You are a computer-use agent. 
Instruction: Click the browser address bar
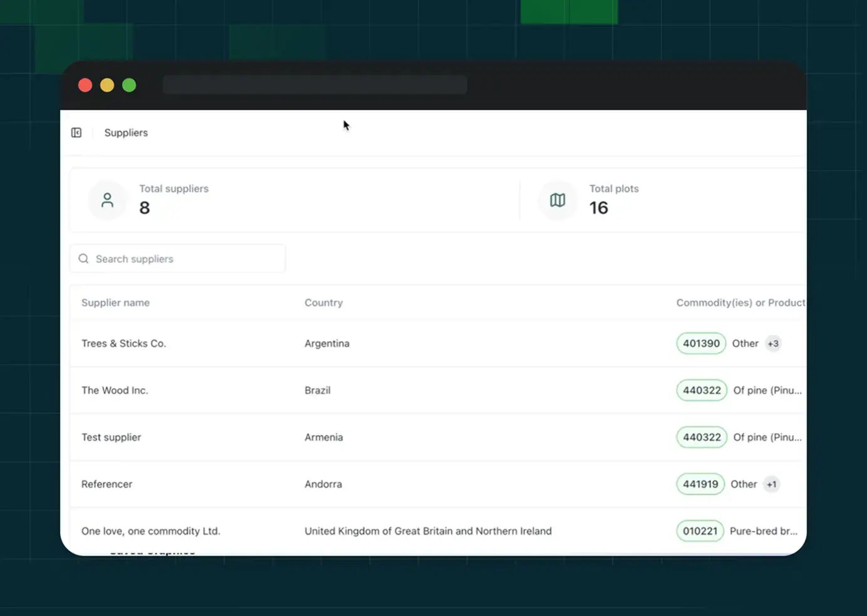pyautogui.click(x=314, y=85)
